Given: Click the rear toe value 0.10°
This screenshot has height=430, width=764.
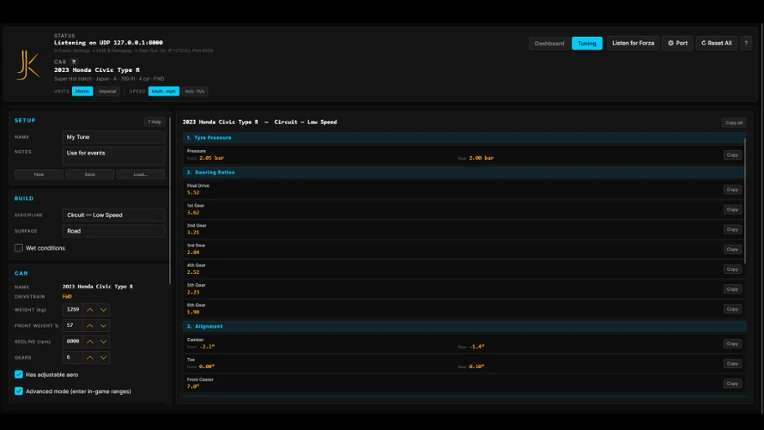Looking at the screenshot, I should coord(477,367).
